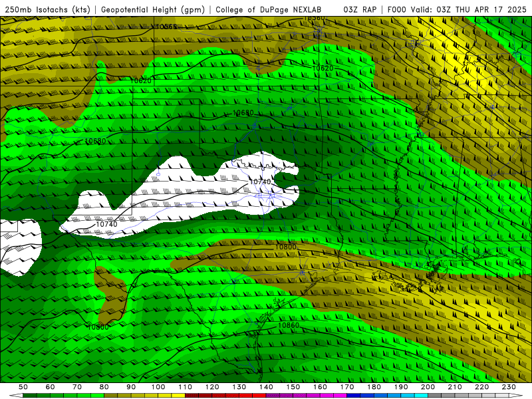Click the '03Z RAP' model run label
532x399 pixels.
[360, 9]
